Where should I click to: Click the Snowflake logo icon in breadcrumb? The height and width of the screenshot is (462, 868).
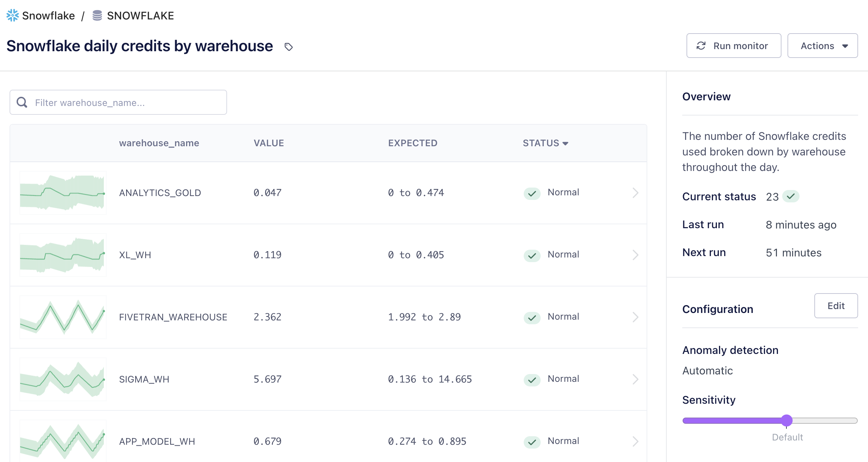[13, 16]
